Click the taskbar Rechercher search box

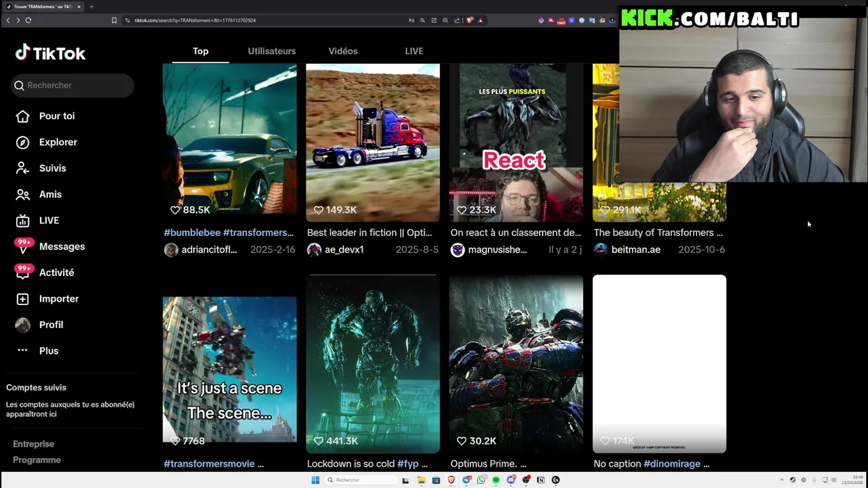pyautogui.click(x=359, y=480)
